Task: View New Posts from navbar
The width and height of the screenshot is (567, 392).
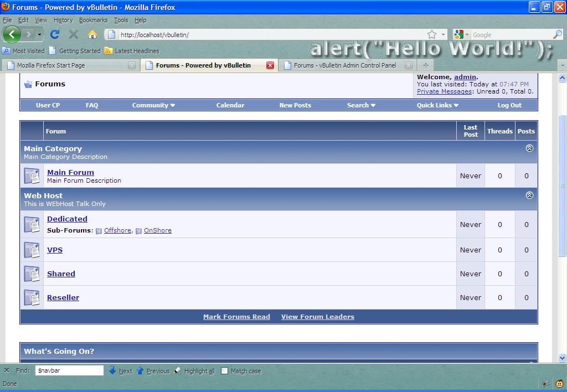Action: [295, 105]
